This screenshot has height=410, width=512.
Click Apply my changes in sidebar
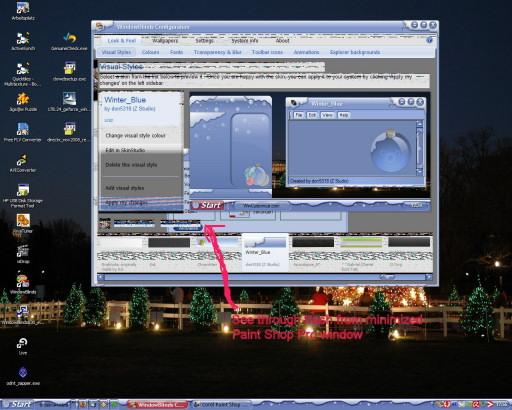tap(126, 203)
